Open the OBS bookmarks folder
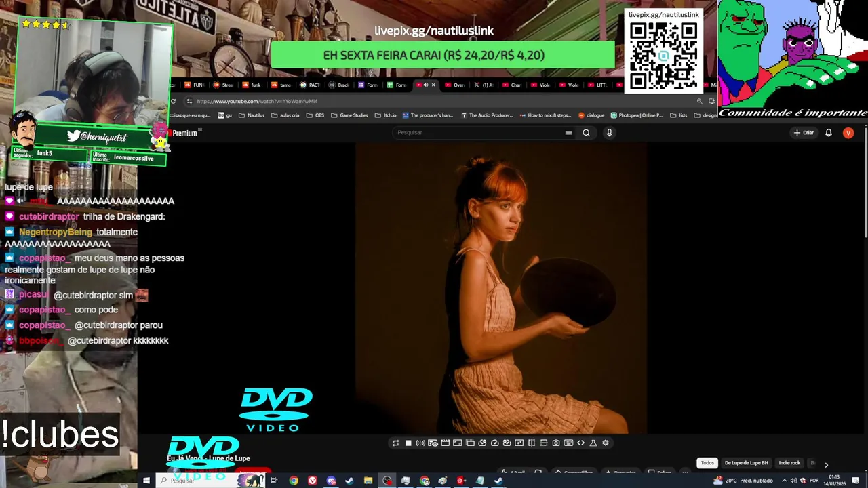 tap(315, 115)
